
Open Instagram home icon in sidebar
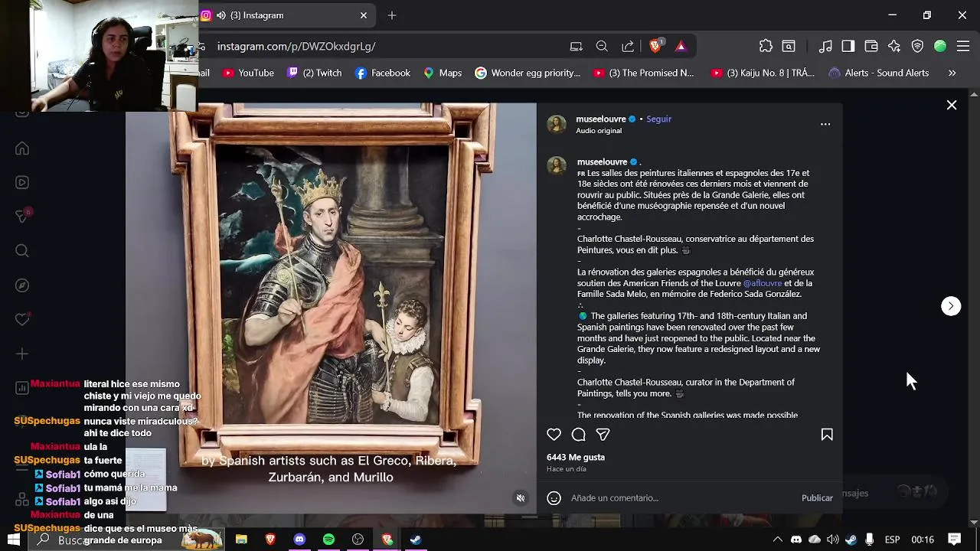click(22, 148)
